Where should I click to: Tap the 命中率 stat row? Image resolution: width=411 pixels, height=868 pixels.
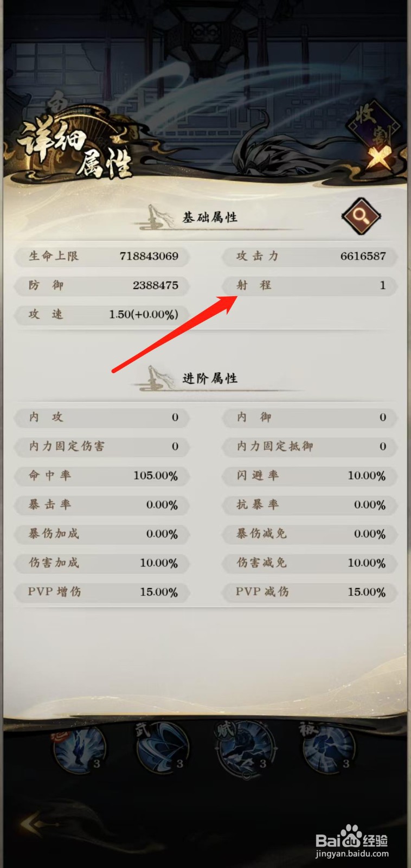102,476
